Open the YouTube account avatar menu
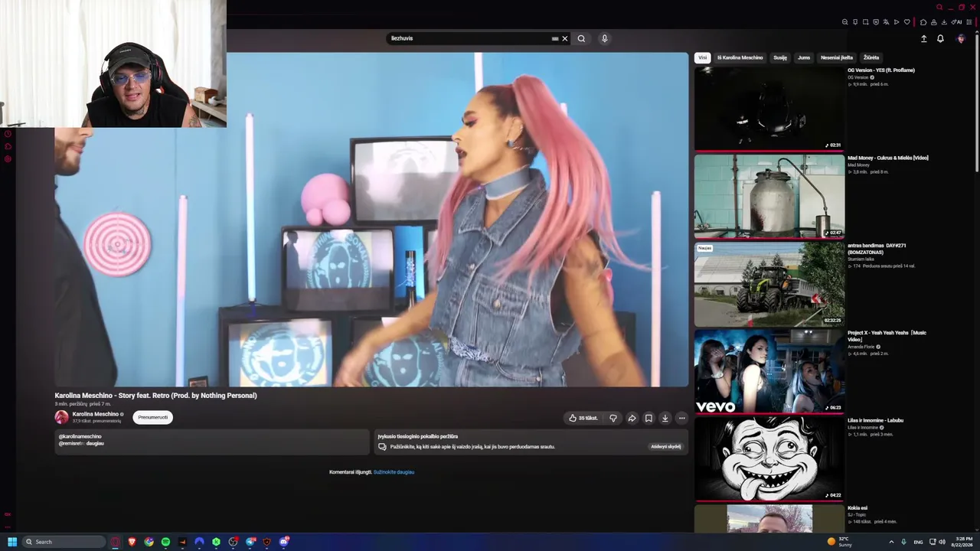The height and width of the screenshot is (551, 980). click(x=961, y=38)
